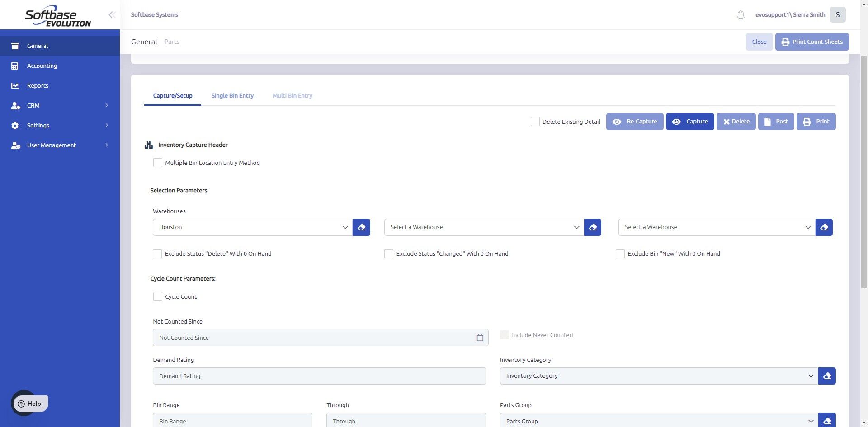Click the Capture button

[690, 122]
